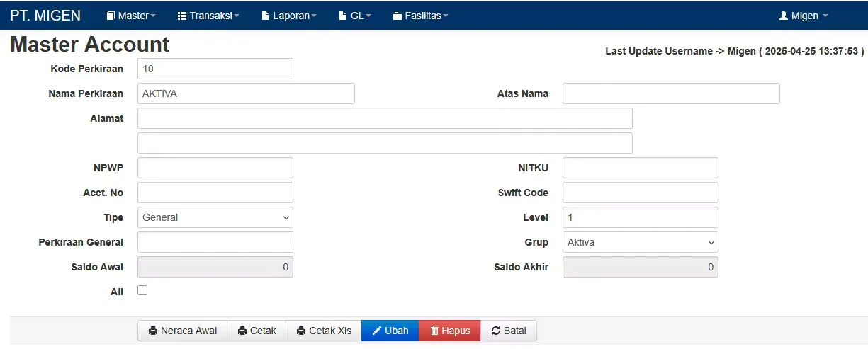Click the Swift Code field
Viewport: 868px width, 349px height.
tap(641, 193)
